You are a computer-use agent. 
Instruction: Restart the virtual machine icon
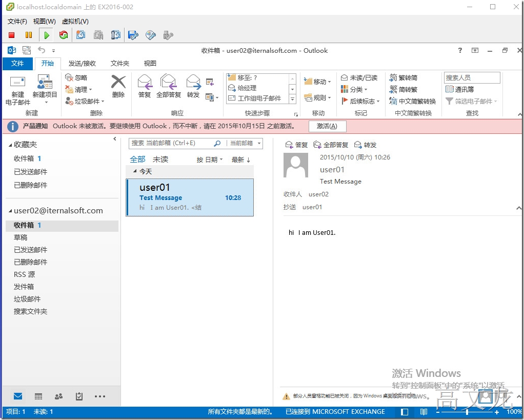(63, 35)
